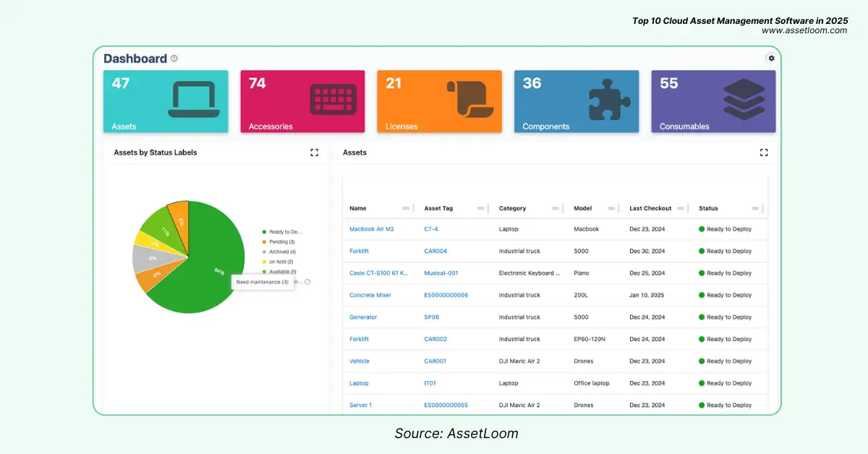Open the help icon beside Dashboard title
This screenshot has width=868, height=454.
point(174,59)
